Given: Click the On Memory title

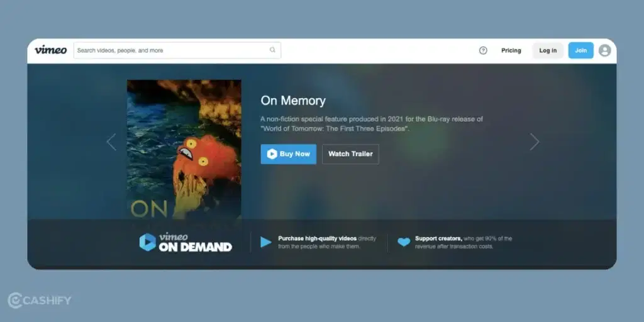Looking at the screenshot, I should (293, 101).
